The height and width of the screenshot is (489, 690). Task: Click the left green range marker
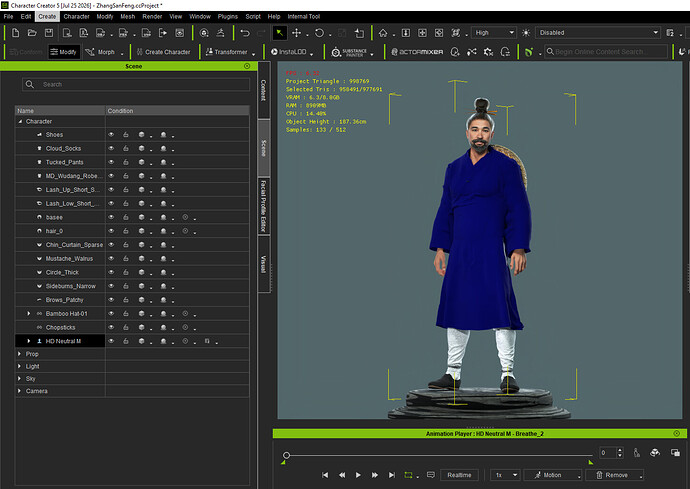point(283,462)
